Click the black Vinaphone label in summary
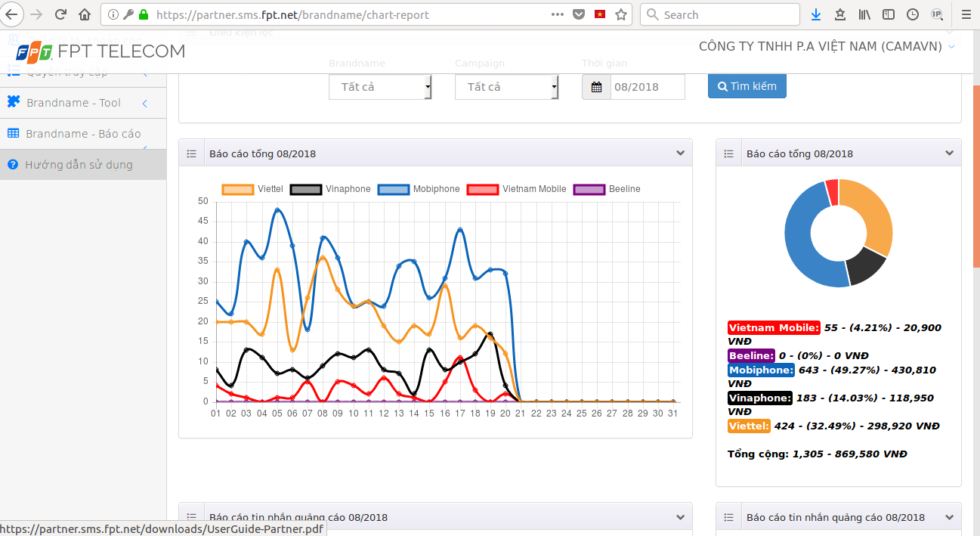The height and width of the screenshot is (536, 980). (760, 398)
